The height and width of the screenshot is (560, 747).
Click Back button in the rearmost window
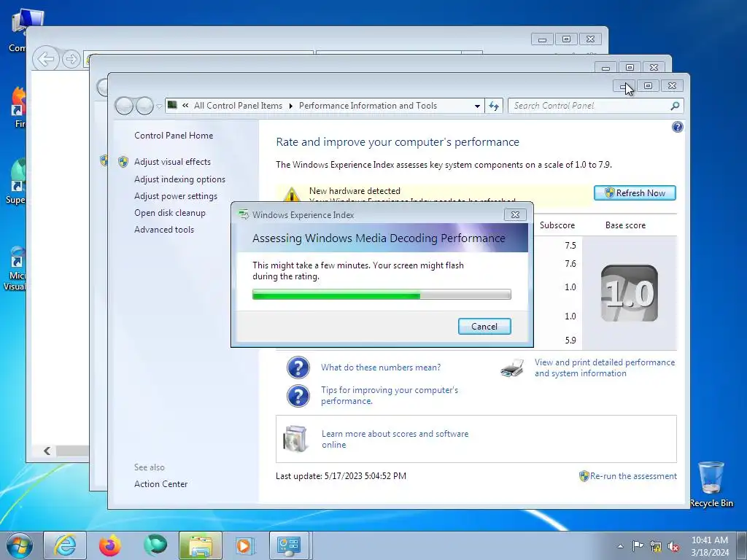[x=46, y=59]
